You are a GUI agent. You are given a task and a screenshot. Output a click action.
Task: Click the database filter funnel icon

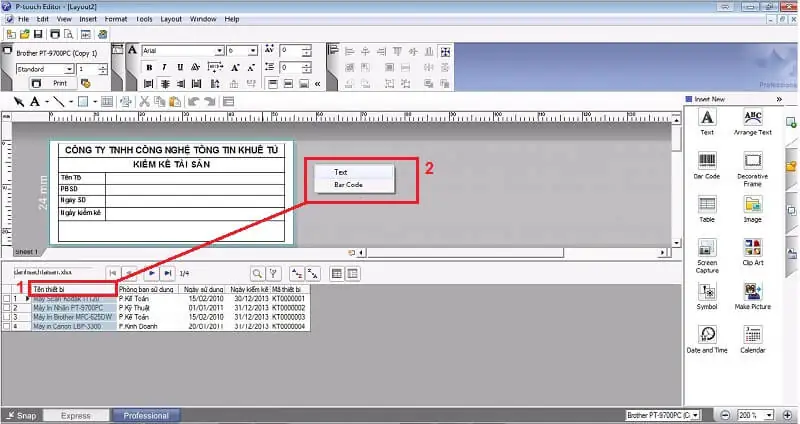273,273
